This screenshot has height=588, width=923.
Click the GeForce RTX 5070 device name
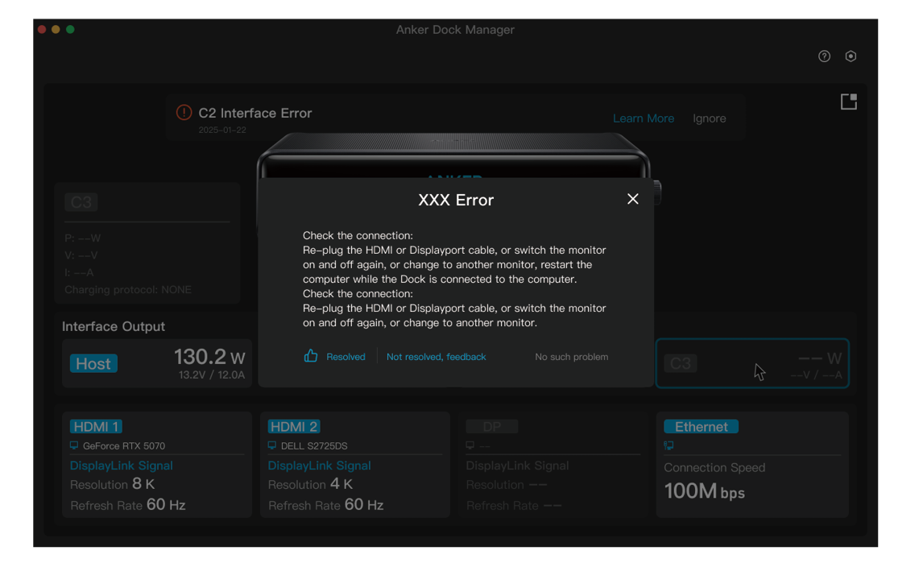123,446
